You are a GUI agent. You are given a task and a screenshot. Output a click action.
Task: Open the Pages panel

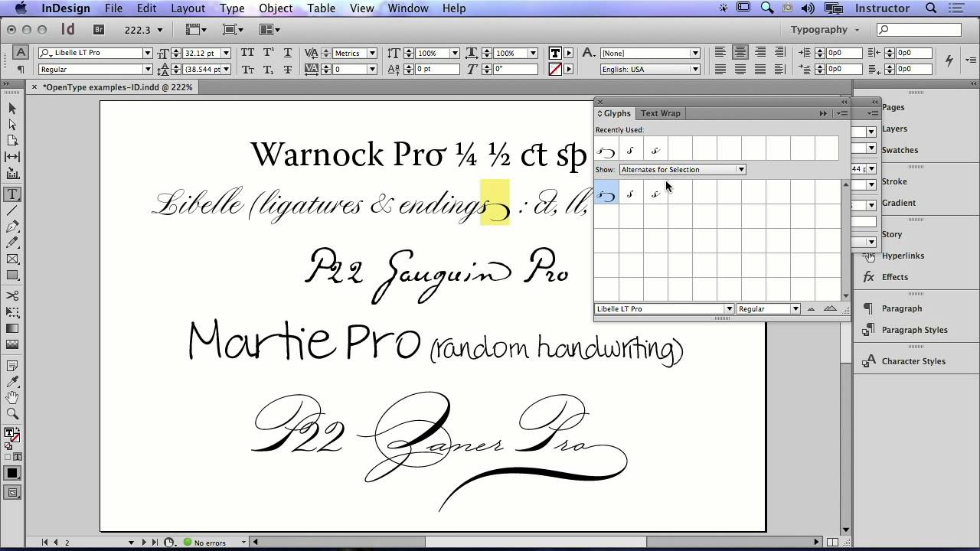point(893,107)
